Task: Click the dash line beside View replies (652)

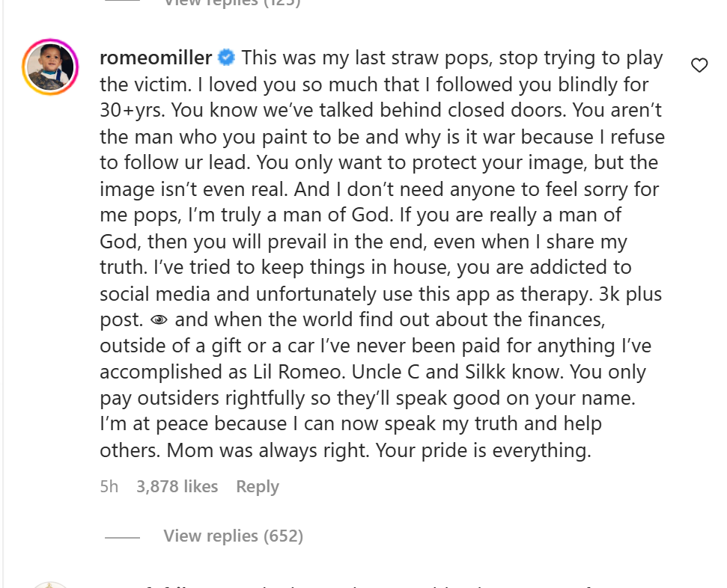Action: pos(122,537)
